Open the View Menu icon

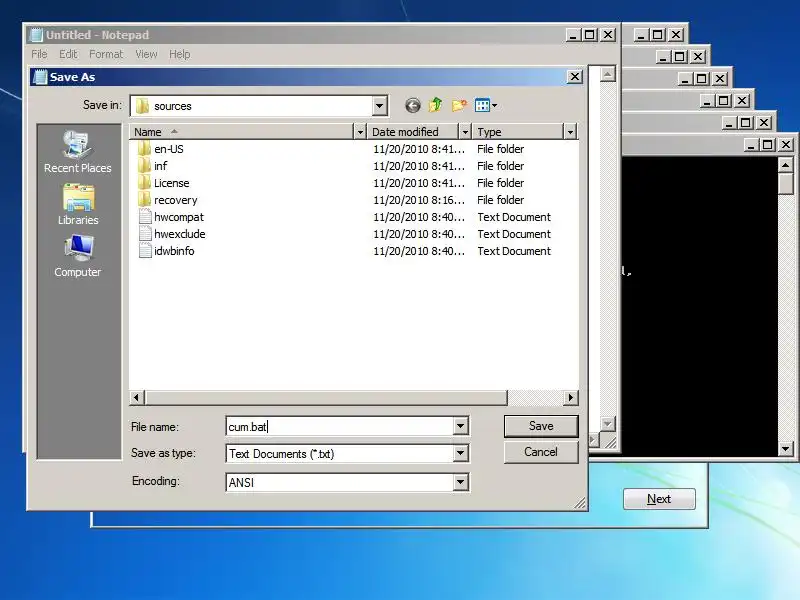tap(485, 106)
